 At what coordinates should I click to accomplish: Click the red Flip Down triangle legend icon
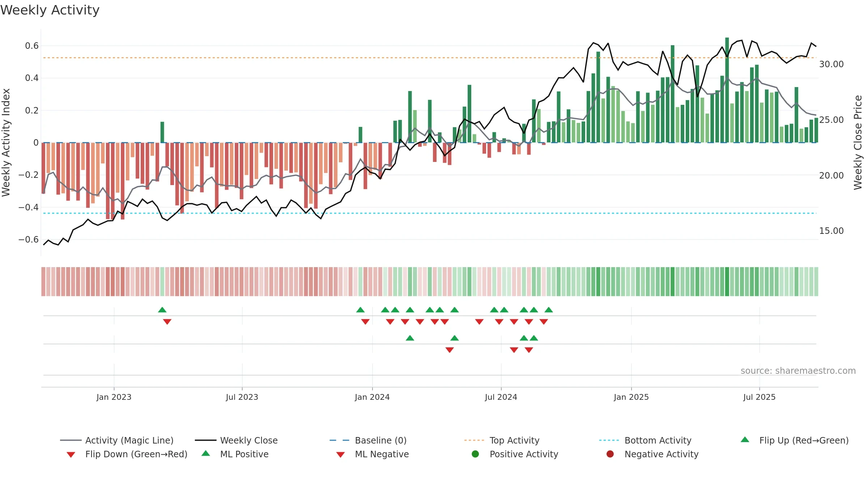tap(71, 455)
